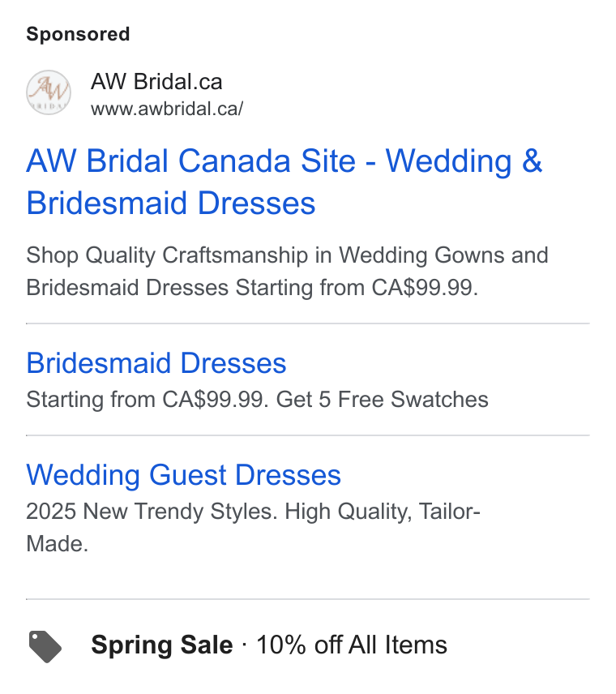Viewport: 616px width, 694px height.
Task: Open the AW Bridal Canada Site headline link
Action: (x=284, y=182)
